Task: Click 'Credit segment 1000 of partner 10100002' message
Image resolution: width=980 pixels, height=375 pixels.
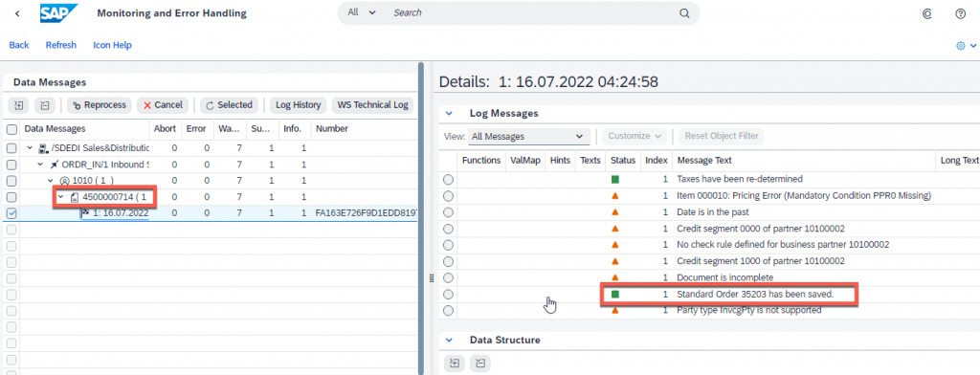Action: click(x=761, y=260)
